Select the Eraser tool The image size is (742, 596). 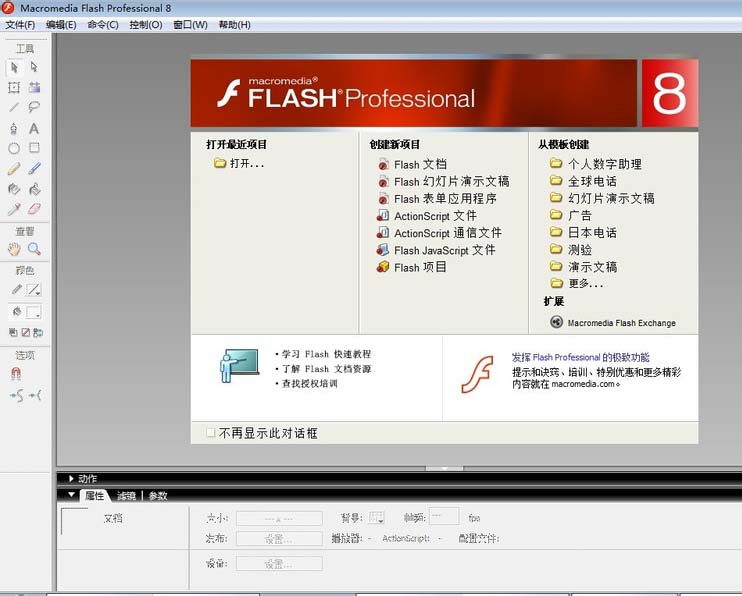point(34,209)
